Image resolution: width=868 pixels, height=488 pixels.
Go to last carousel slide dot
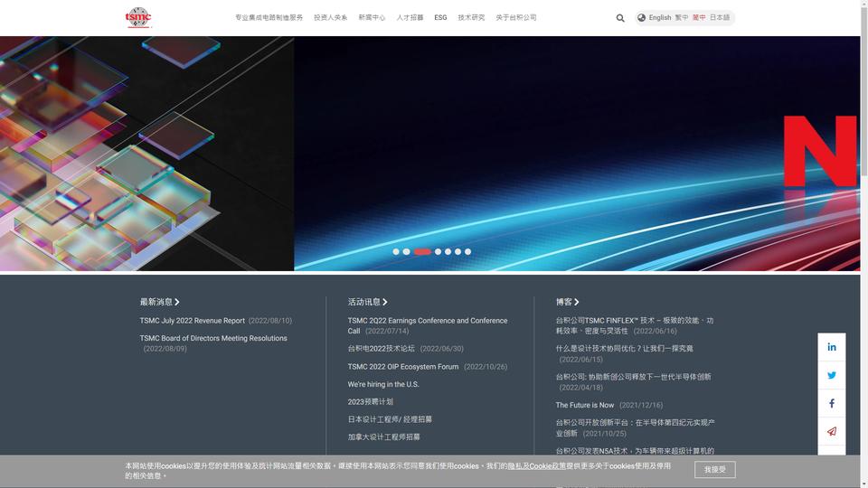pyautogui.click(x=467, y=252)
